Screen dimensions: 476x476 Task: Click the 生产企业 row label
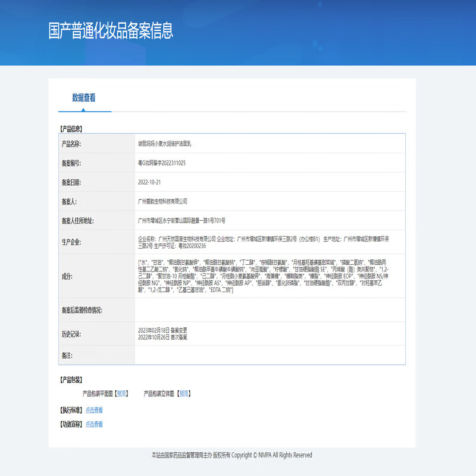pos(71,242)
